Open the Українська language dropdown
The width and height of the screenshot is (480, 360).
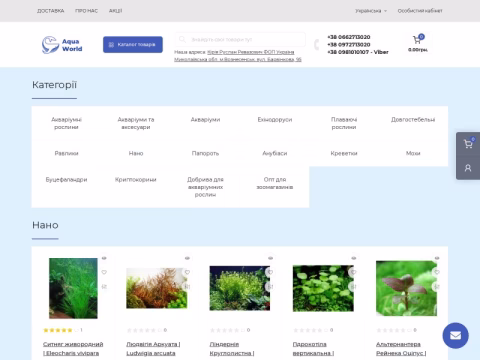click(371, 11)
